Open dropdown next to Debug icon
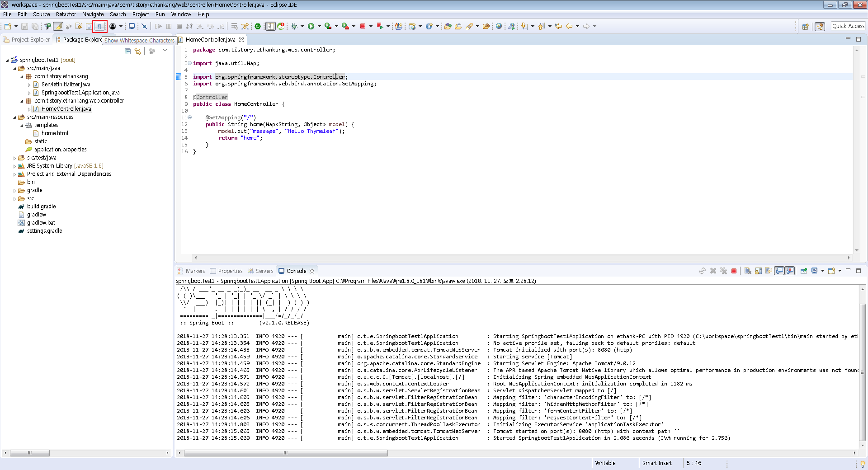The height and width of the screenshot is (470, 868). 302,26
